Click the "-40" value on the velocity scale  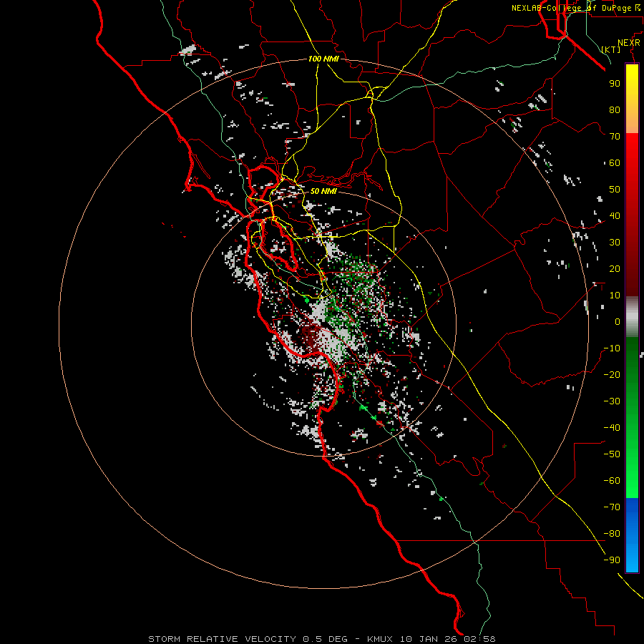point(612,428)
